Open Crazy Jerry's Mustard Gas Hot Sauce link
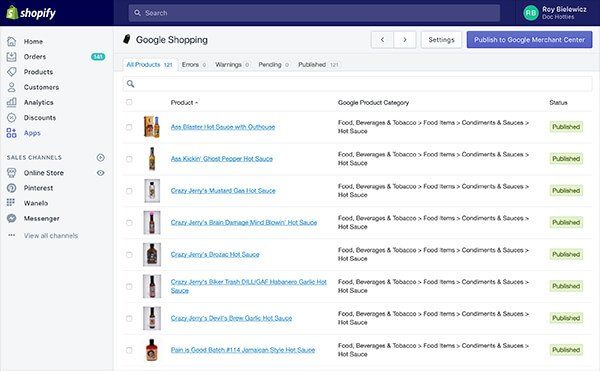The height and width of the screenshot is (371, 600). click(223, 190)
